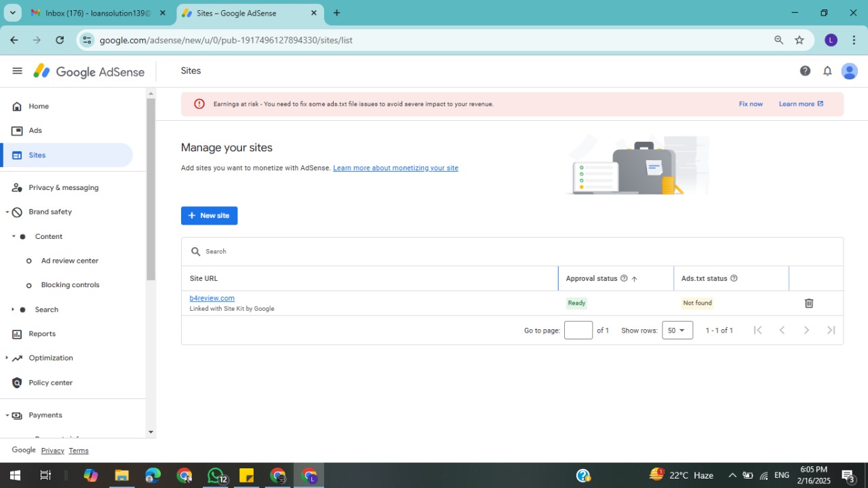Open Ad review center
Viewport: 868px width, 488px height.
[x=70, y=261]
